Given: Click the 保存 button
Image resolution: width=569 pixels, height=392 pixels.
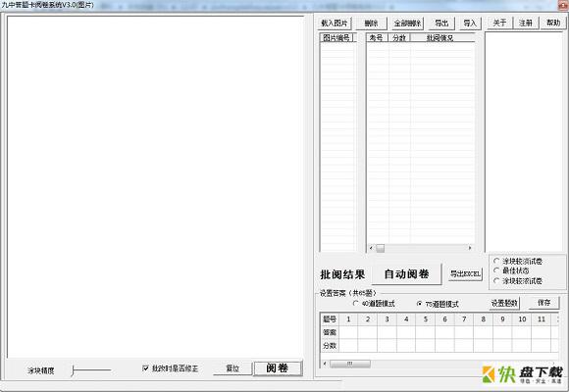Looking at the screenshot, I should (x=543, y=303).
